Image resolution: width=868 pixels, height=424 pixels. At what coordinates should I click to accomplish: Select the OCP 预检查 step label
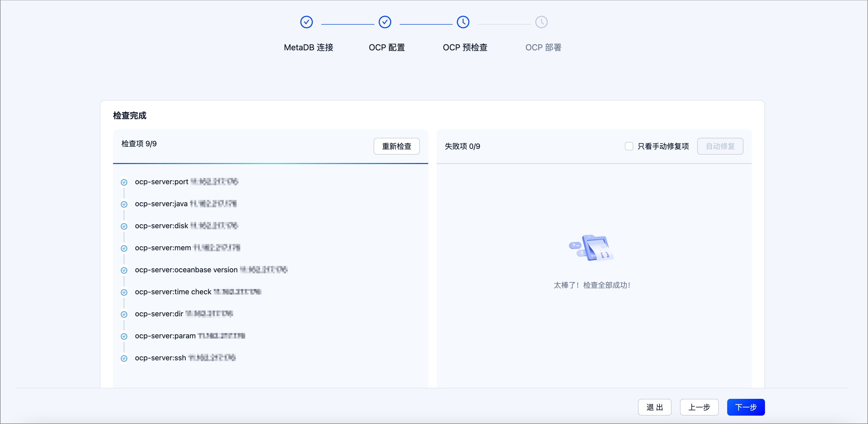tap(465, 47)
